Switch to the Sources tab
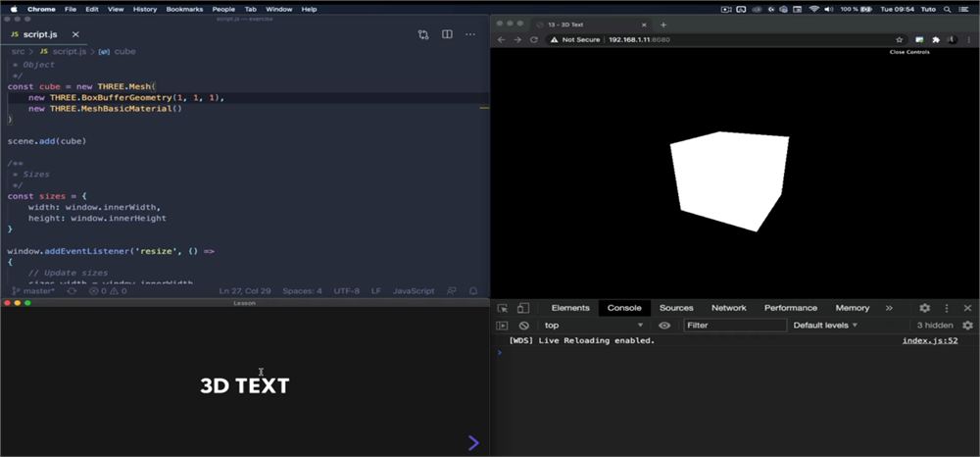 tap(676, 308)
